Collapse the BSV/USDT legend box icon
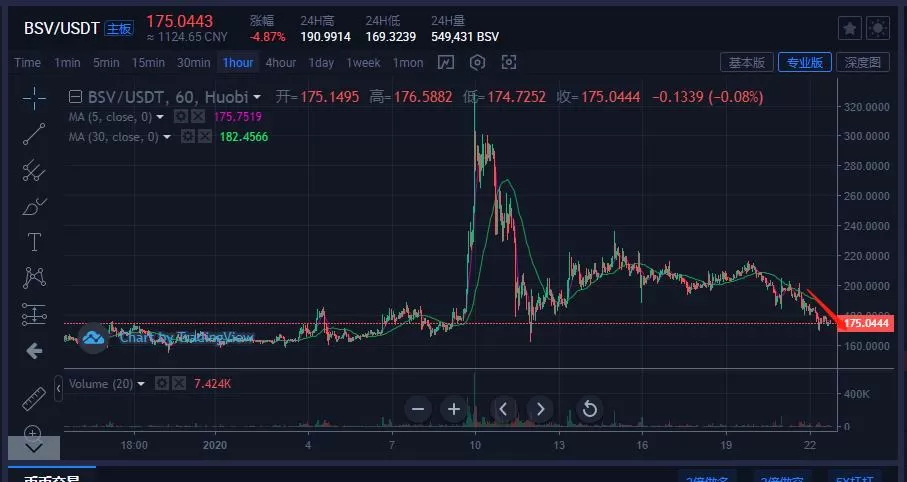Image resolution: width=907 pixels, height=482 pixels. point(75,97)
